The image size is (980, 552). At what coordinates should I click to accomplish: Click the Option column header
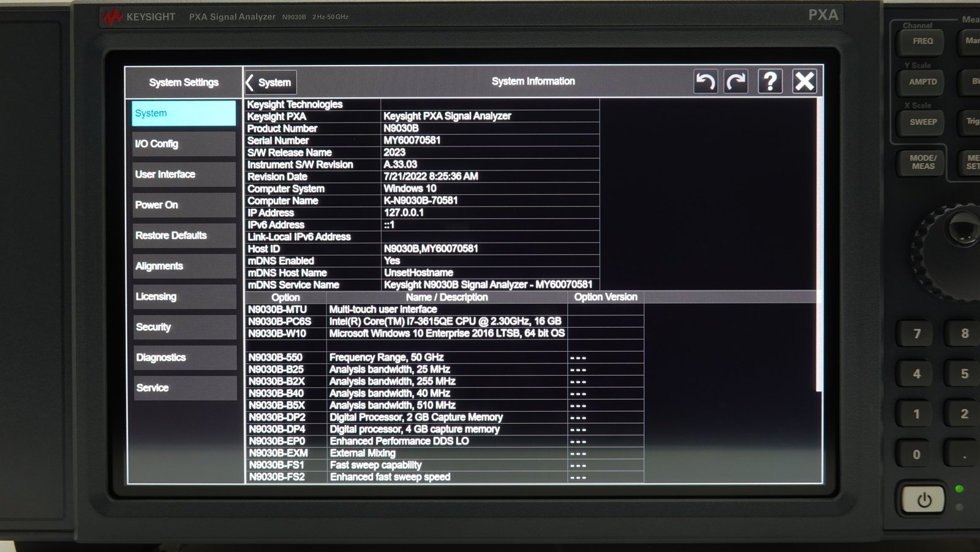pyautogui.click(x=285, y=297)
